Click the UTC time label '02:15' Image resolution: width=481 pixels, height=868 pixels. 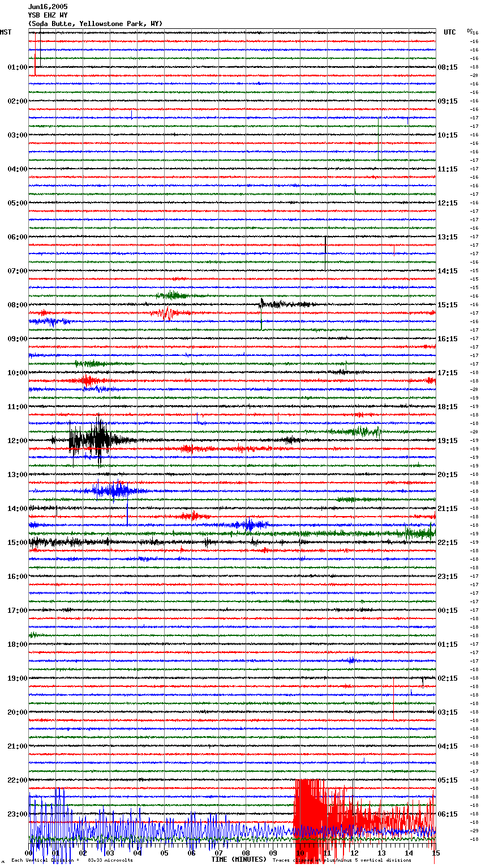[x=448, y=678]
